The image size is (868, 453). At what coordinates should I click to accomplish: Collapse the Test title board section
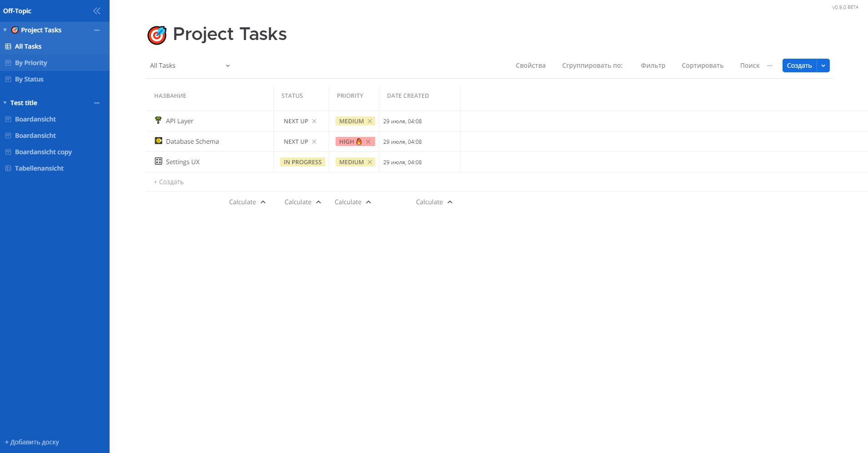tap(5, 103)
